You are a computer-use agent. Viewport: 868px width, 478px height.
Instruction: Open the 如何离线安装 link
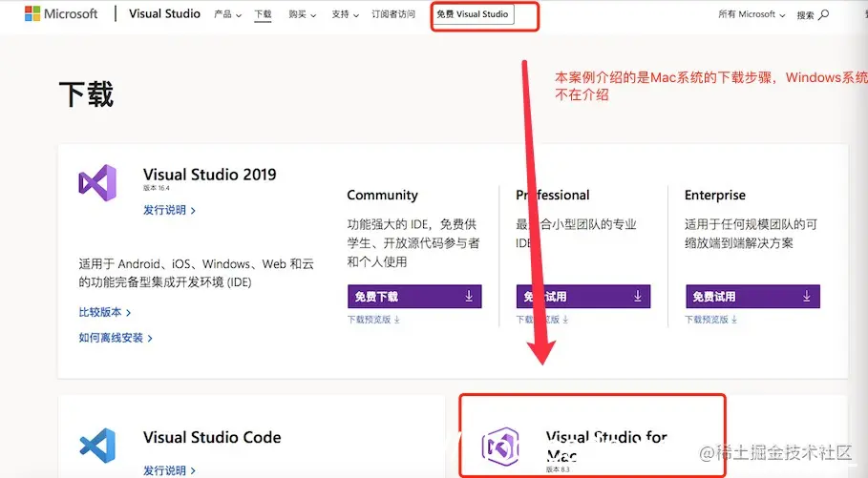pyautogui.click(x=116, y=338)
